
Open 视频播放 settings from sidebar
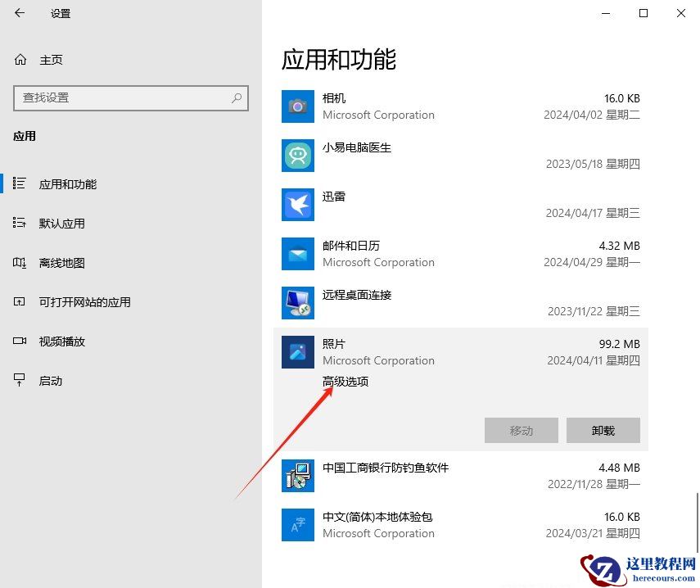coord(61,341)
